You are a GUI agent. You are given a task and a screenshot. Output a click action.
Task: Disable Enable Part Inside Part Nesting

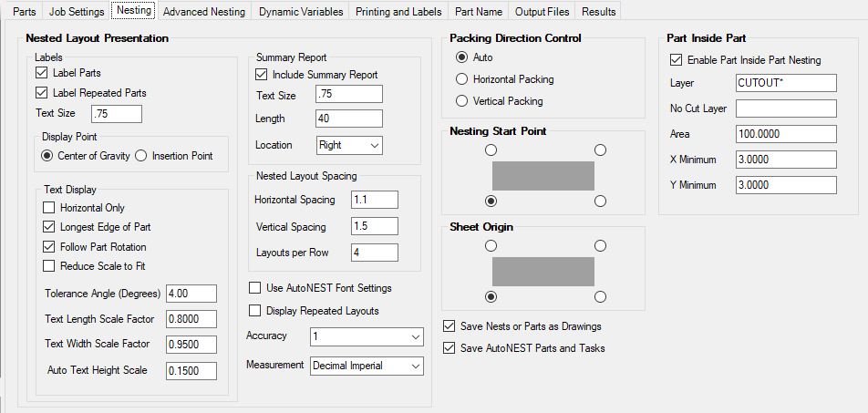coord(676,60)
